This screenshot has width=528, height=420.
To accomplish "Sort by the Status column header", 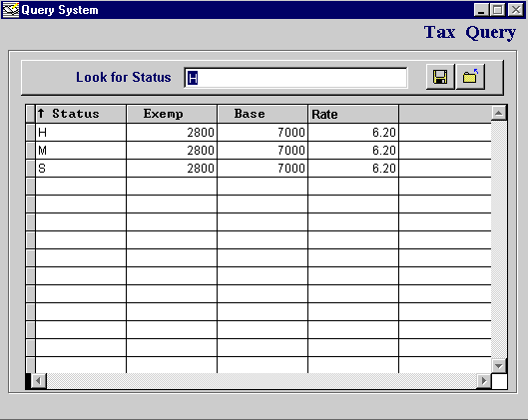I will click(81, 114).
